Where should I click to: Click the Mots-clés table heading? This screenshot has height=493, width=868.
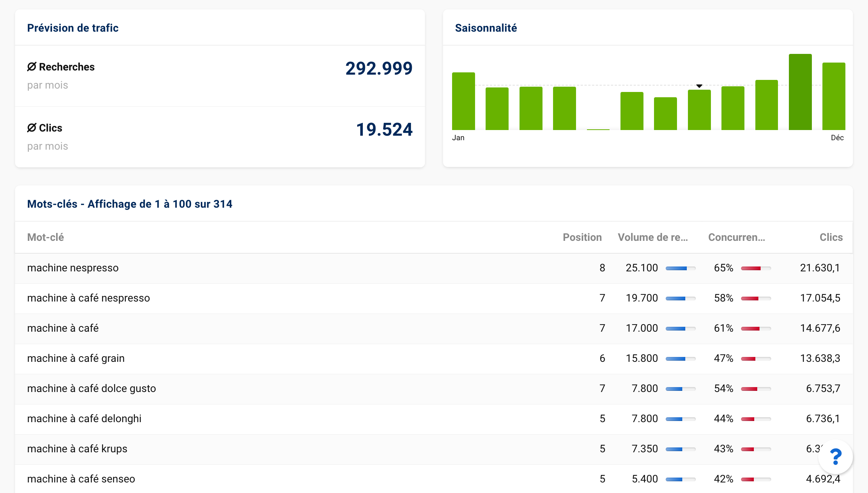click(130, 204)
